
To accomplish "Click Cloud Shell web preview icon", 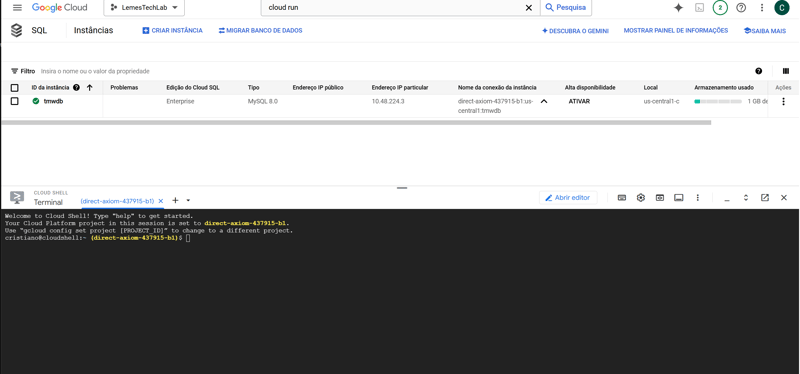I will tap(660, 198).
